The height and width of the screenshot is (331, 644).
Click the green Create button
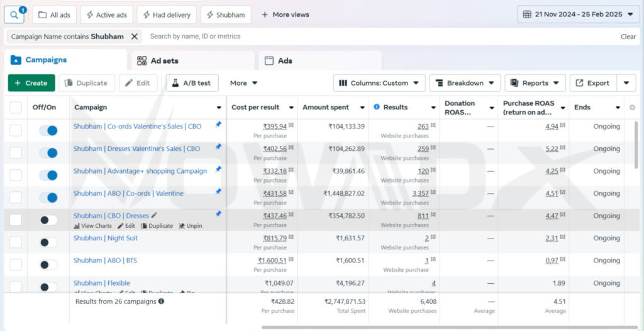click(x=31, y=83)
